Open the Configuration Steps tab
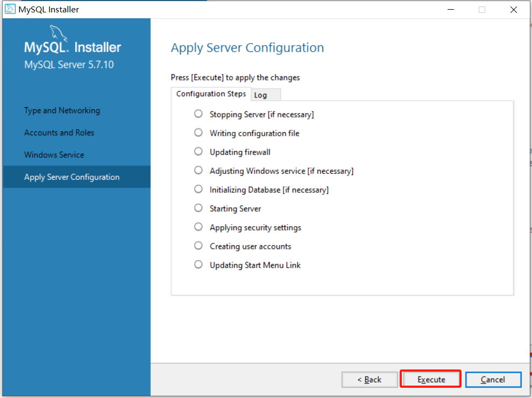 [211, 94]
